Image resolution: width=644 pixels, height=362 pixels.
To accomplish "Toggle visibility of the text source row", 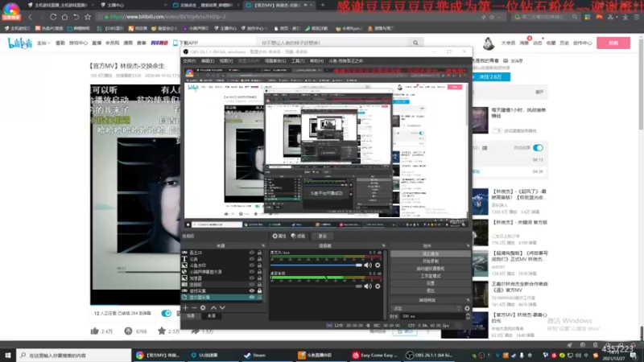I will pos(252,259).
